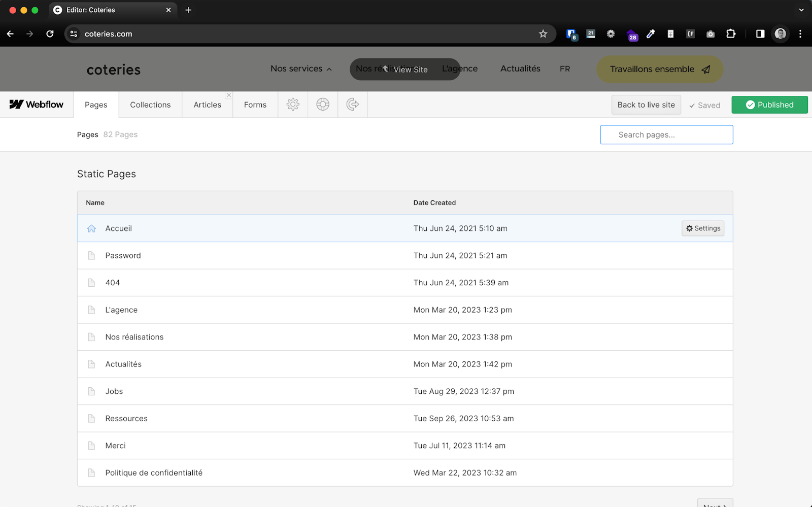Open the Webflow logo menu
This screenshot has height=507, width=812.
point(37,105)
